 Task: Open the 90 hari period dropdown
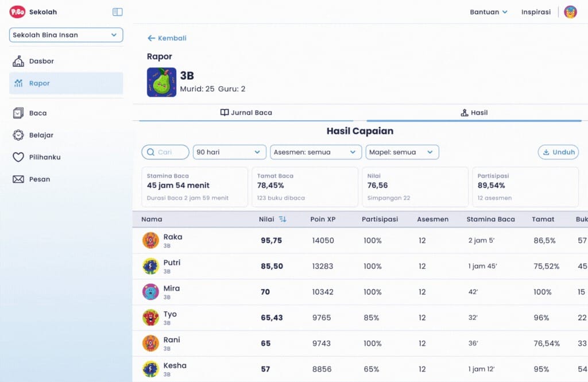coord(229,152)
